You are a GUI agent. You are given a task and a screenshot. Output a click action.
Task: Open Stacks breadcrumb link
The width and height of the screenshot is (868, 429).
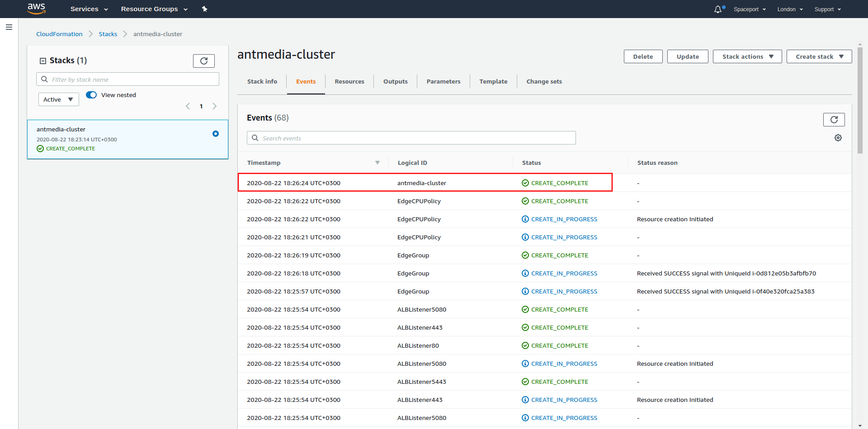108,34
